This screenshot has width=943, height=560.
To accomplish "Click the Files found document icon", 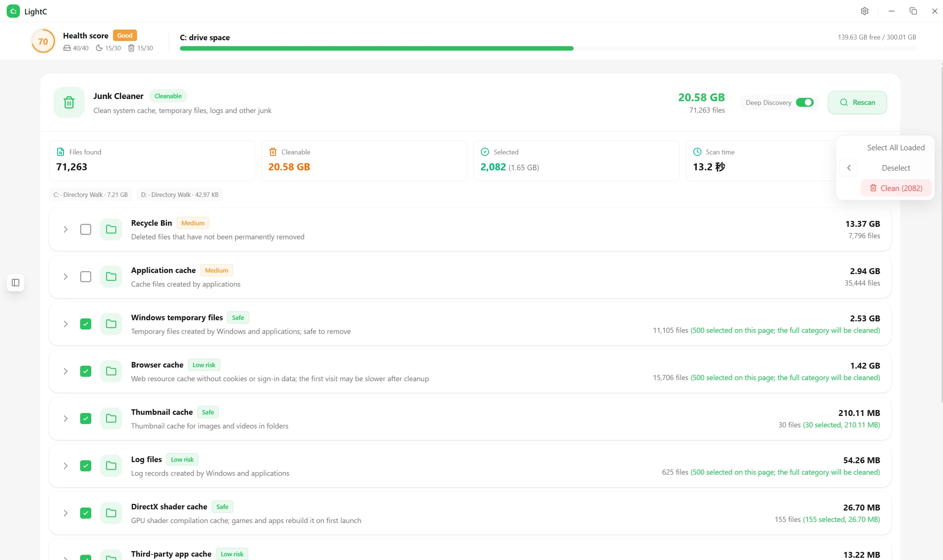I will pos(60,152).
